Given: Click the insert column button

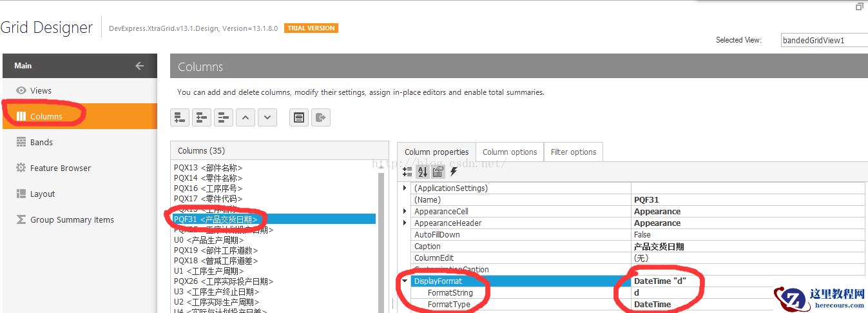Looking at the screenshot, I should pyautogui.click(x=202, y=117).
